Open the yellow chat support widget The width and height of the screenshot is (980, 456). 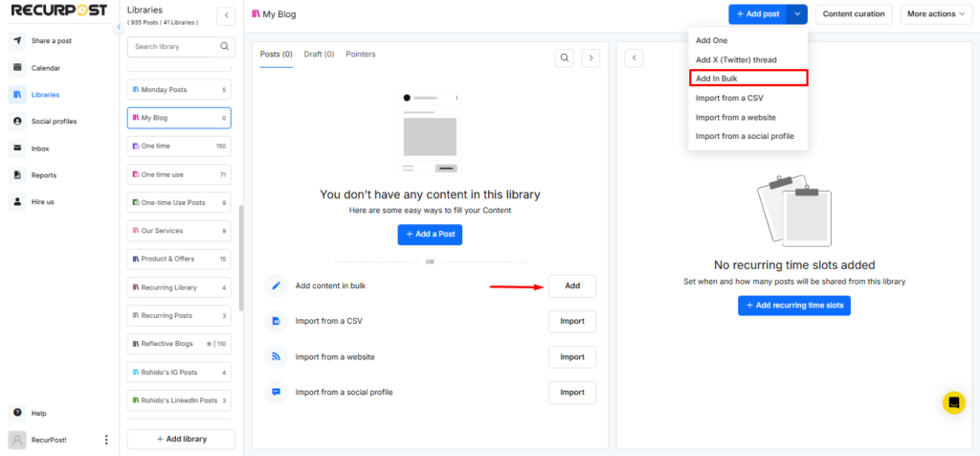click(x=953, y=402)
